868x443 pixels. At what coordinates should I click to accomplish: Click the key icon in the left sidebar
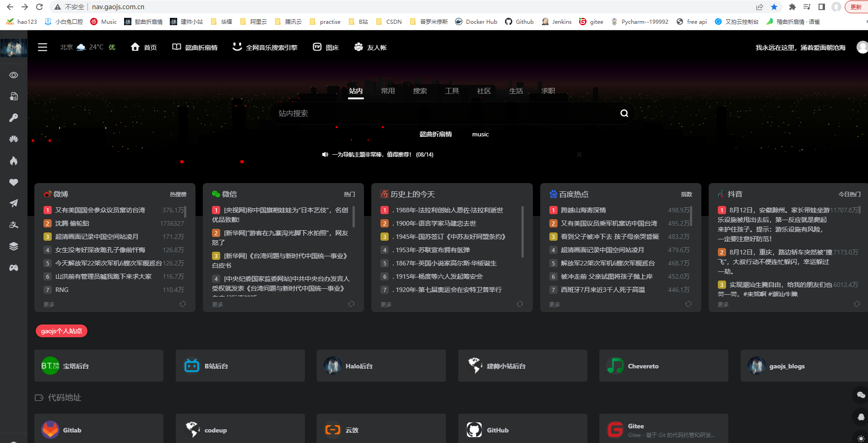tap(14, 118)
